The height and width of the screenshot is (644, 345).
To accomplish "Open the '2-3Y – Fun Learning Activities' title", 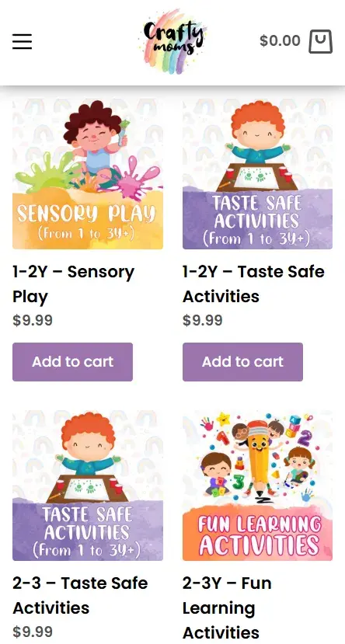I will coord(227,607).
